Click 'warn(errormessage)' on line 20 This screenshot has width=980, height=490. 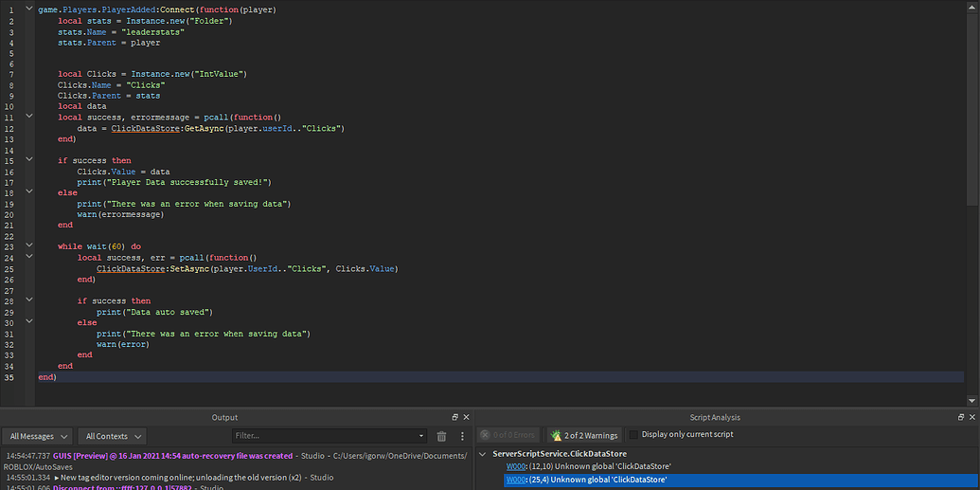[120, 214]
